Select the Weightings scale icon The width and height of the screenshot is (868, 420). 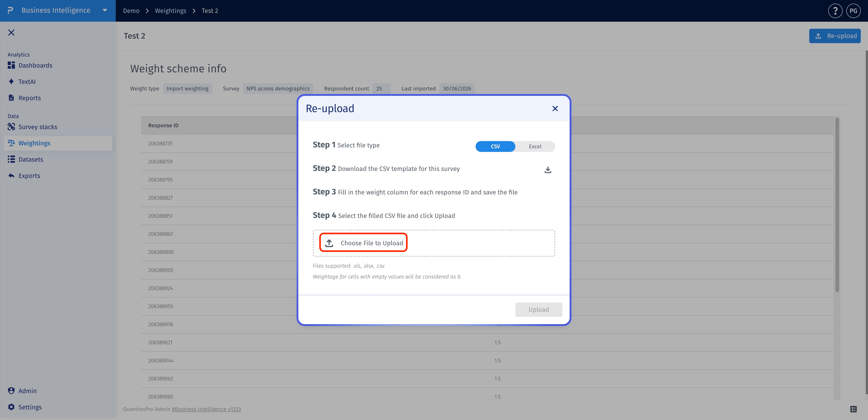(11, 143)
